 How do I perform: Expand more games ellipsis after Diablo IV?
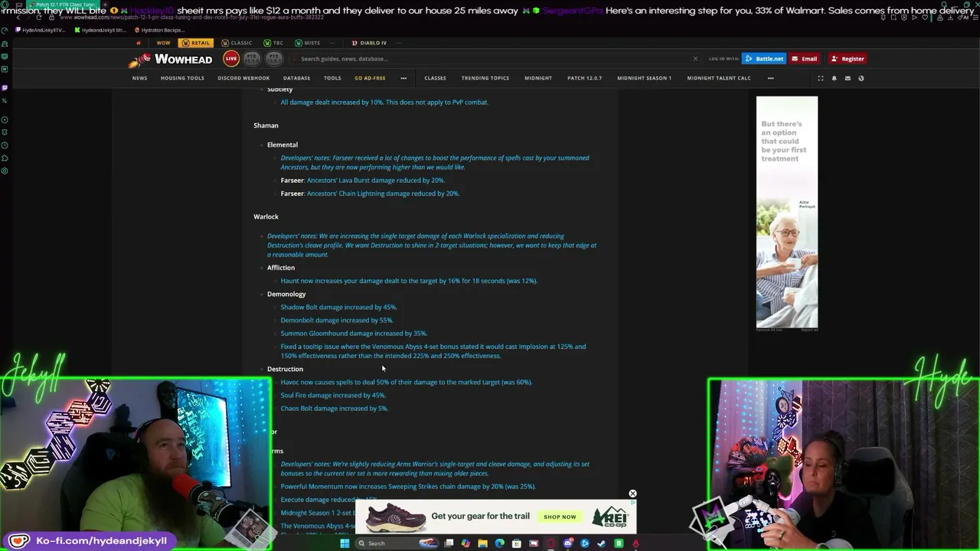399,43
